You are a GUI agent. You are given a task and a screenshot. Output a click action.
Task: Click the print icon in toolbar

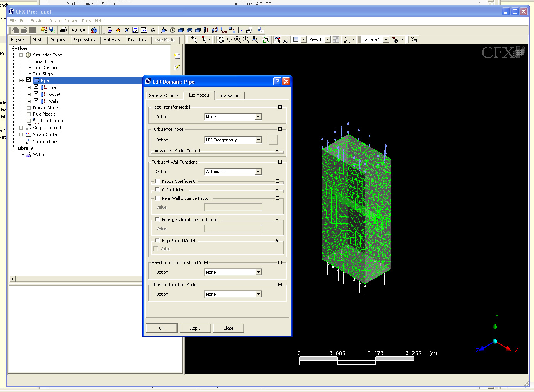coord(63,30)
